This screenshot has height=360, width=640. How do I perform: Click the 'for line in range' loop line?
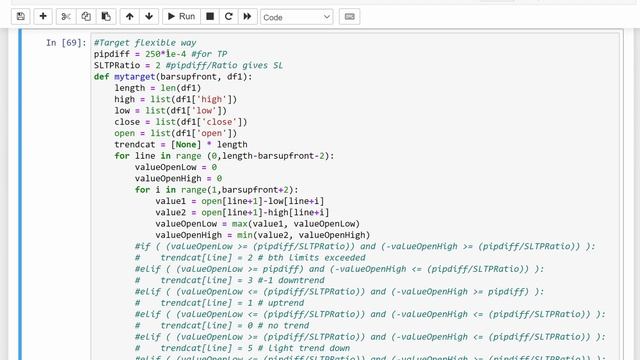click(x=224, y=156)
